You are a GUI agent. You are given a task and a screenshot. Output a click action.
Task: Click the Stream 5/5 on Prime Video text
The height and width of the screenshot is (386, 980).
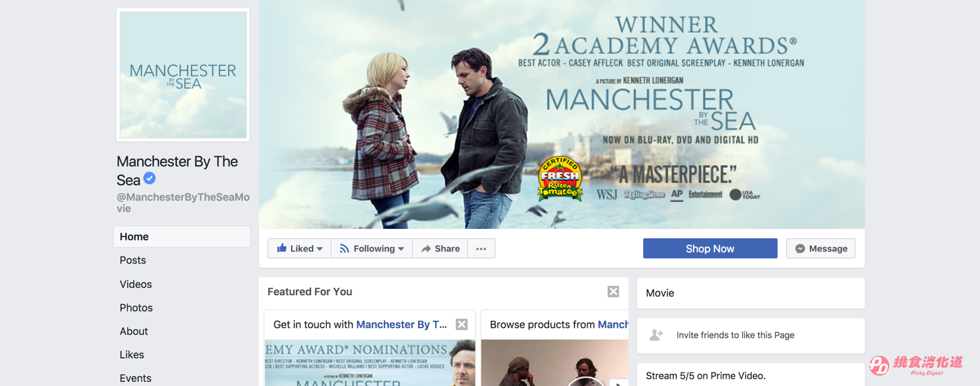click(706, 375)
